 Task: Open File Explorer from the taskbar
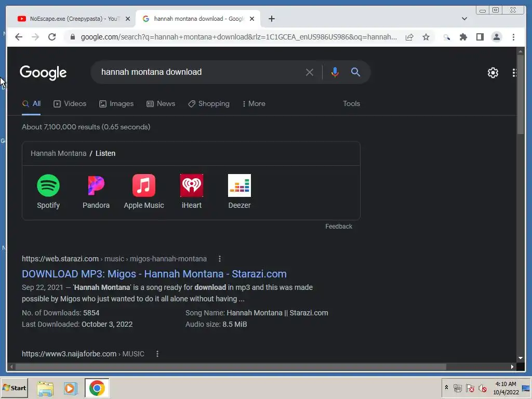click(x=45, y=389)
